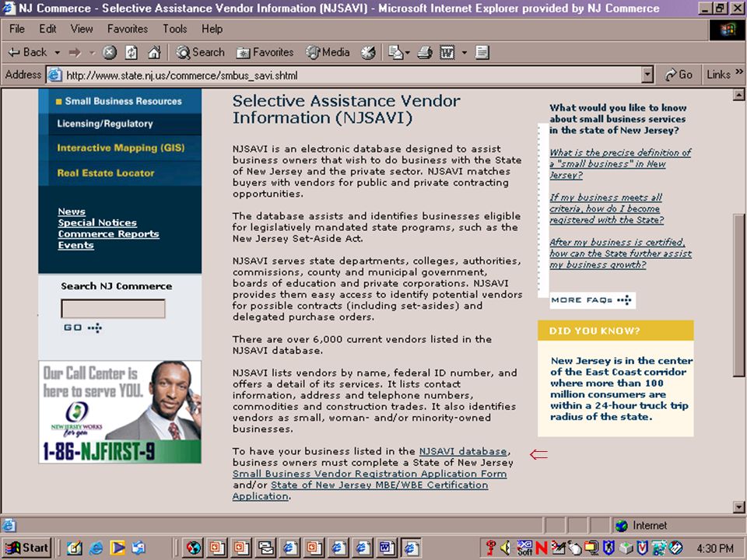Image resolution: width=747 pixels, height=560 pixels.
Task: Open Small Business Vendor Registration Application Form link
Action: (x=369, y=474)
